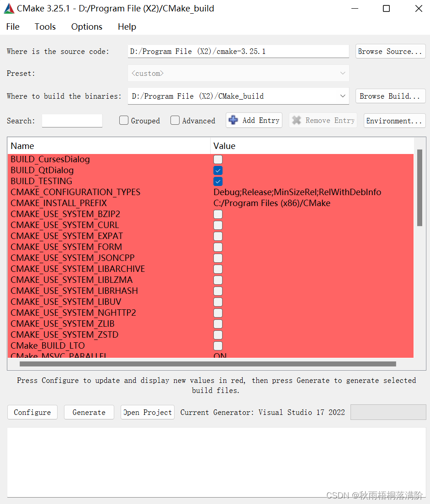The image size is (430, 504).
Task: Toggle CMAKE_USE_SYSTEM_LIBARCHIVE checkbox
Action: coord(218,269)
